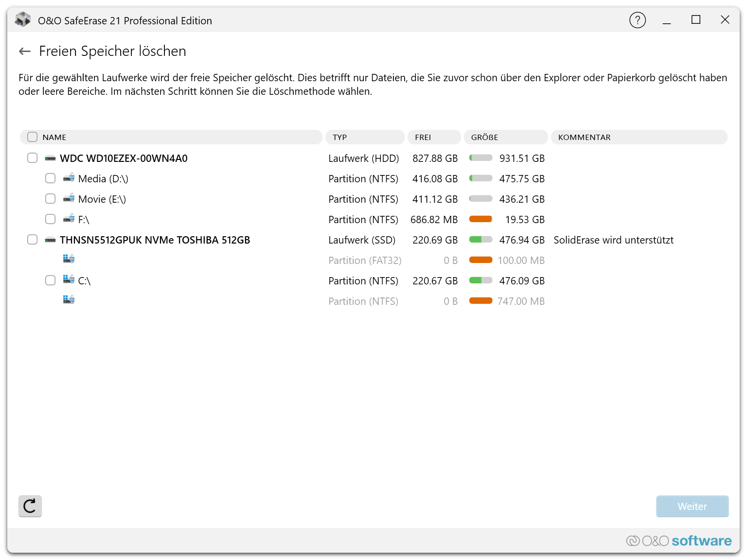747x560 pixels.
Task: Click the C:\ system partition icon
Action: (69, 280)
